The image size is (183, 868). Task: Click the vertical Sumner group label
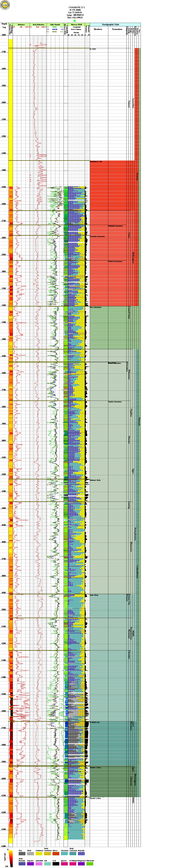pos(129,104)
